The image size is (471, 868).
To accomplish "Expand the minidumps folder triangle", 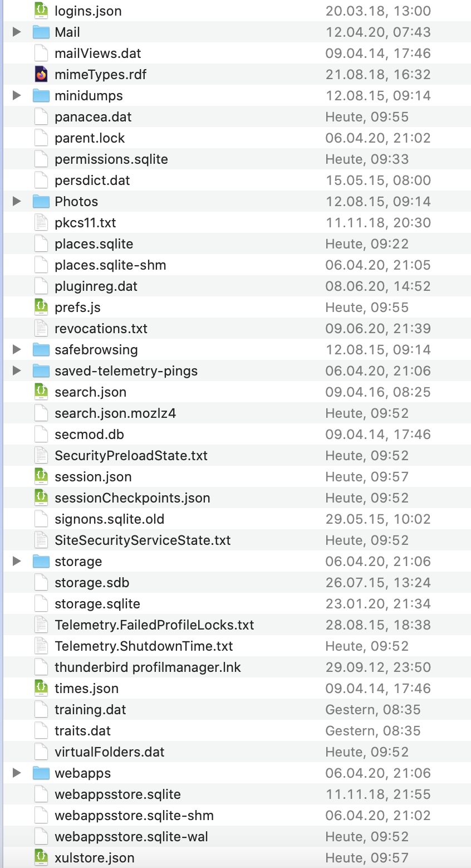I will coord(17,95).
